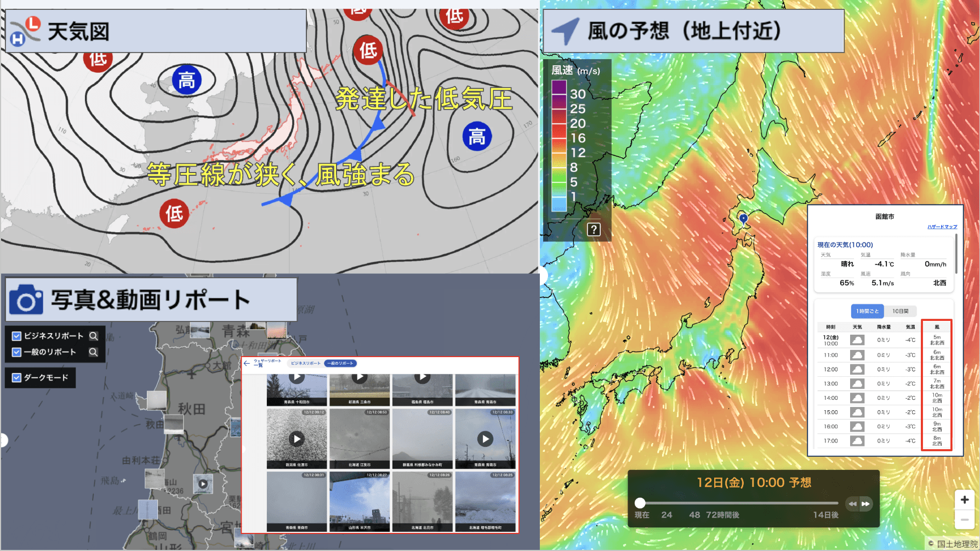
Task: Zoom in on the wind map
Action: click(965, 500)
